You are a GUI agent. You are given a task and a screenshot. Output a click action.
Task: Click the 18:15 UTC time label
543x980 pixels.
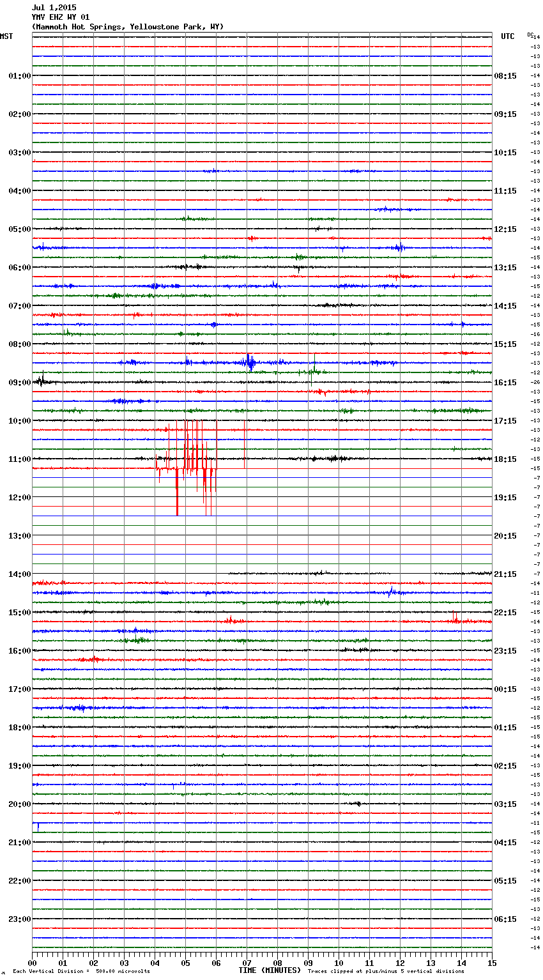(x=505, y=459)
